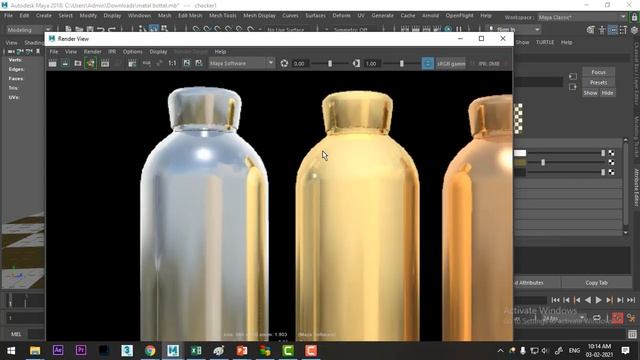
Task: Click the keep image icon in Render View
Action: [187, 63]
